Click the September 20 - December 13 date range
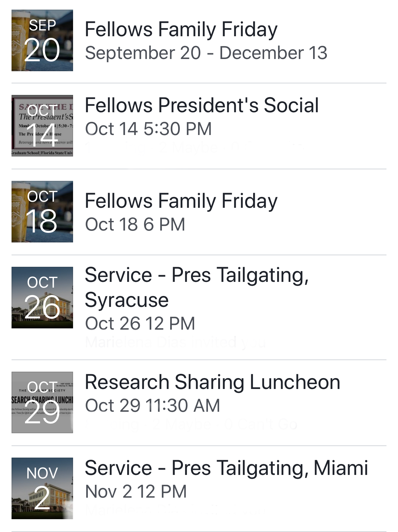 (206, 53)
